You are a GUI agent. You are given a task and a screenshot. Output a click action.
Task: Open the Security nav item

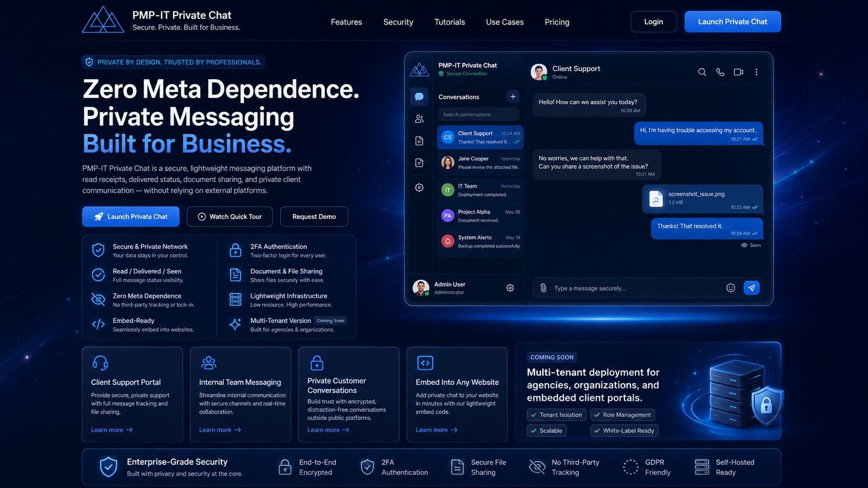398,22
